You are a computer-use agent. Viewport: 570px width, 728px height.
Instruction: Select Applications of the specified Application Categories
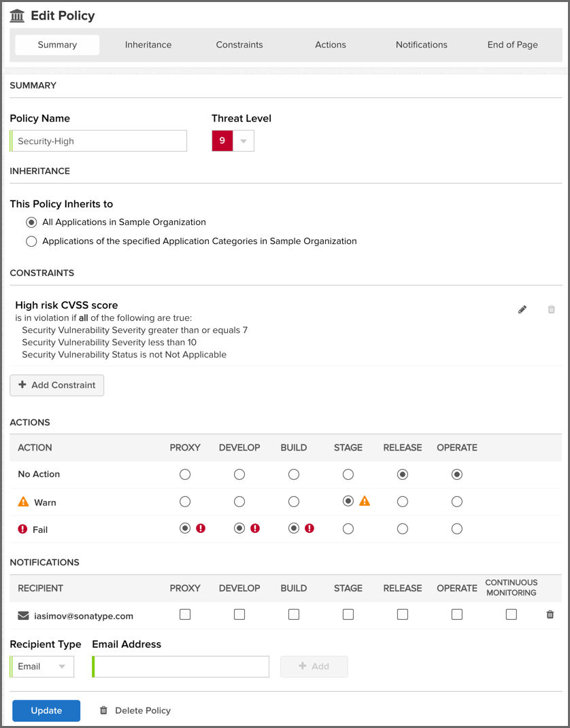point(31,241)
